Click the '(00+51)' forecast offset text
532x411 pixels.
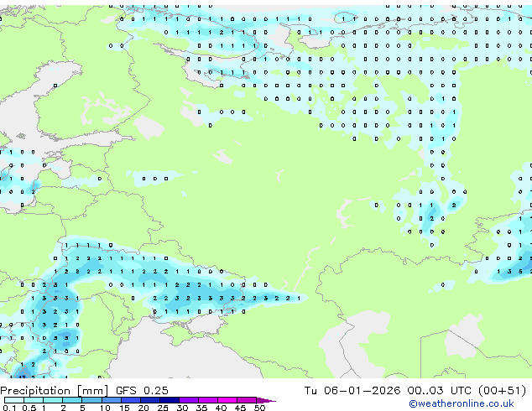(502, 391)
